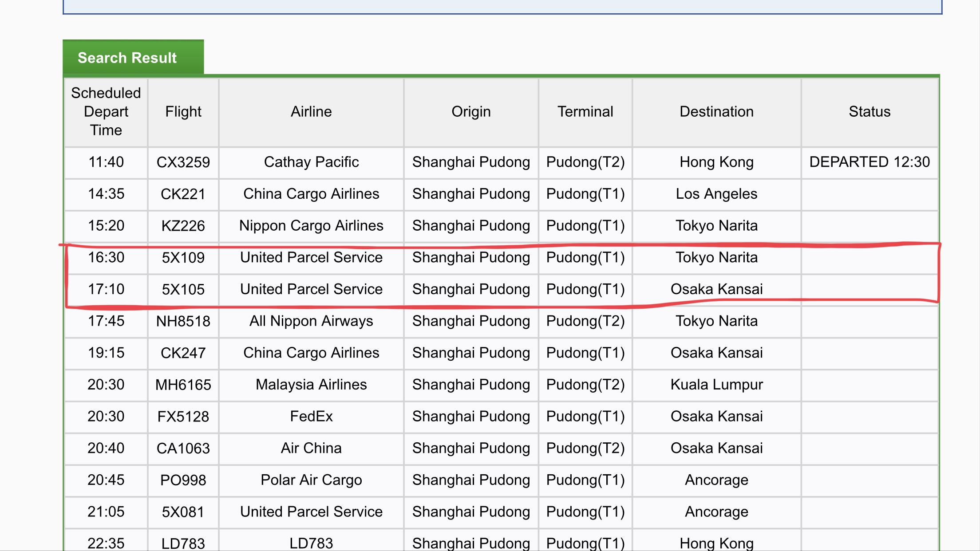Select flight 5X081 to Ancorage

(183, 512)
